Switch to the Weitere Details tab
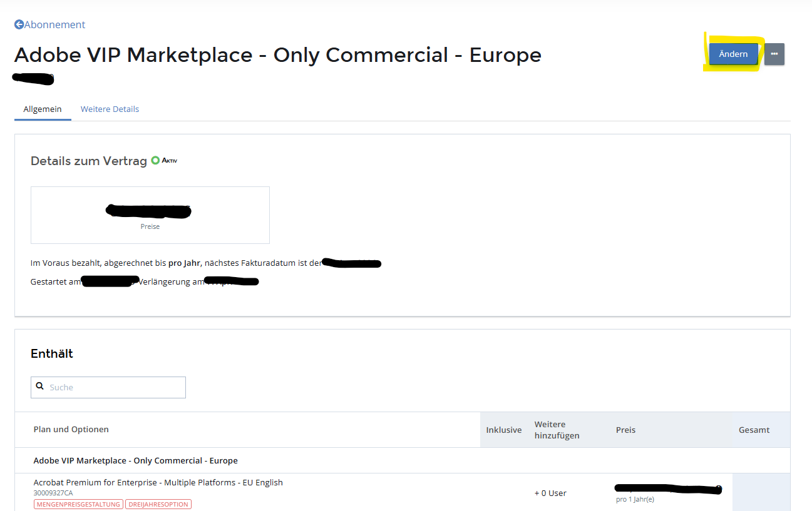Image resolution: width=812 pixels, height=511 pixels. click(x=110, y=109)
